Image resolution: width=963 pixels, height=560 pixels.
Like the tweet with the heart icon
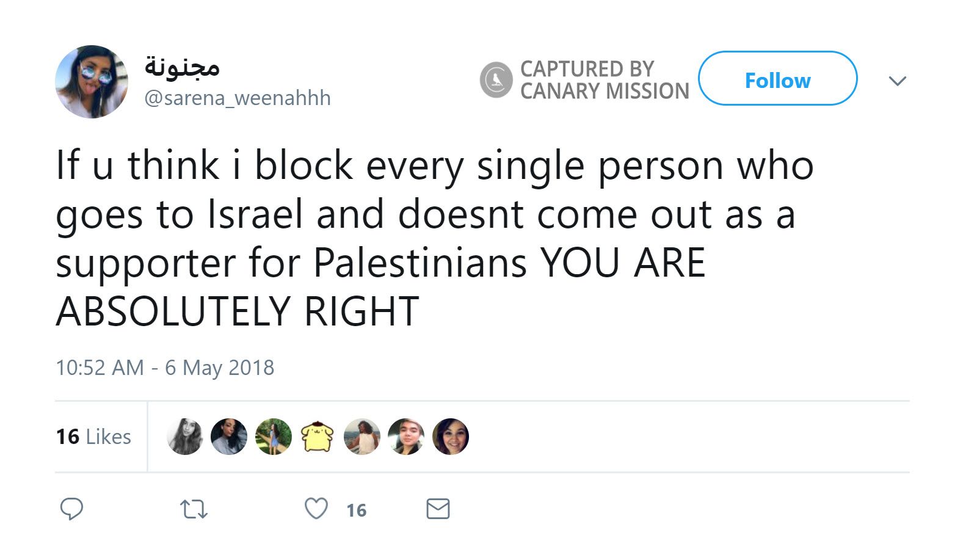316,509
